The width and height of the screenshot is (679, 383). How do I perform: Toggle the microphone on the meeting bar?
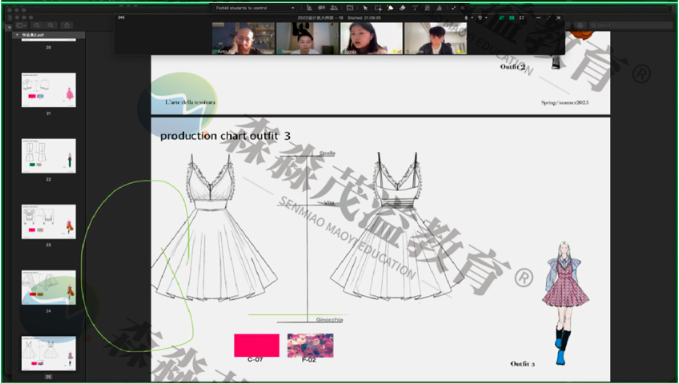pyautogui.click(x=466, y=18)
